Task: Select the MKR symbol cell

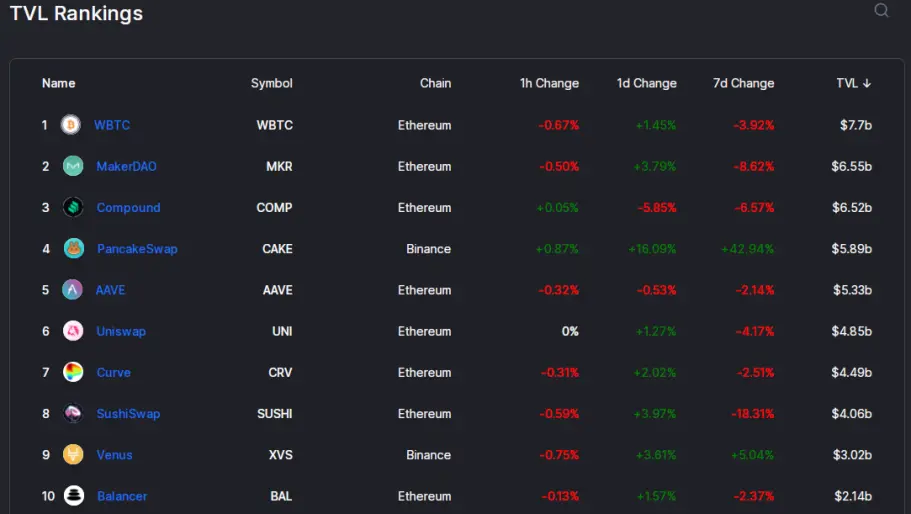Action: (x=279, y=166)
